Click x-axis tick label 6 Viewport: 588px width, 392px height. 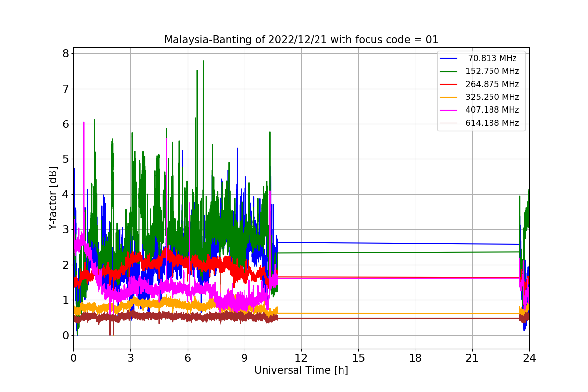[x=187, y=358]
